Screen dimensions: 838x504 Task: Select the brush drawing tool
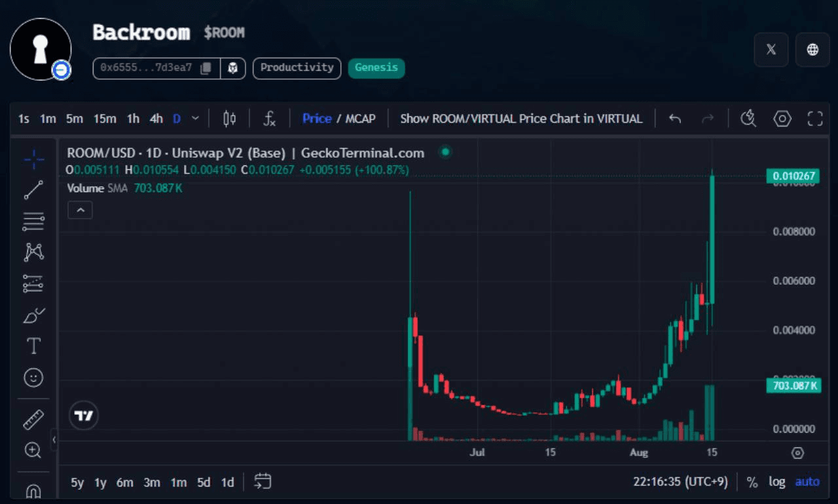[33, 315]
